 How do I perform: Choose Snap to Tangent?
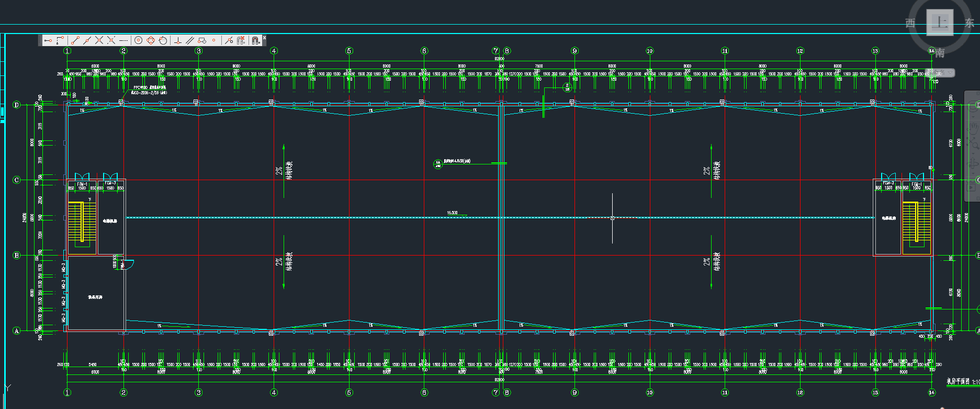(x=163, y=40)
